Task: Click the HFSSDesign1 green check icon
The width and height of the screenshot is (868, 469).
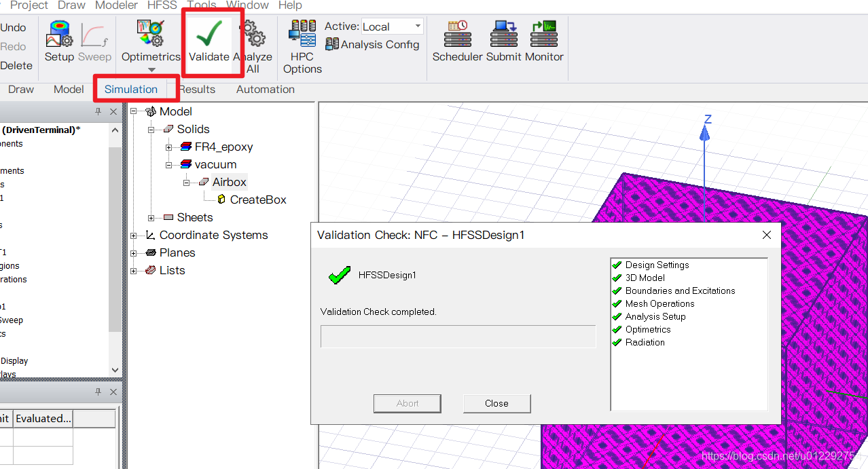Action: (x=339, y=275)
